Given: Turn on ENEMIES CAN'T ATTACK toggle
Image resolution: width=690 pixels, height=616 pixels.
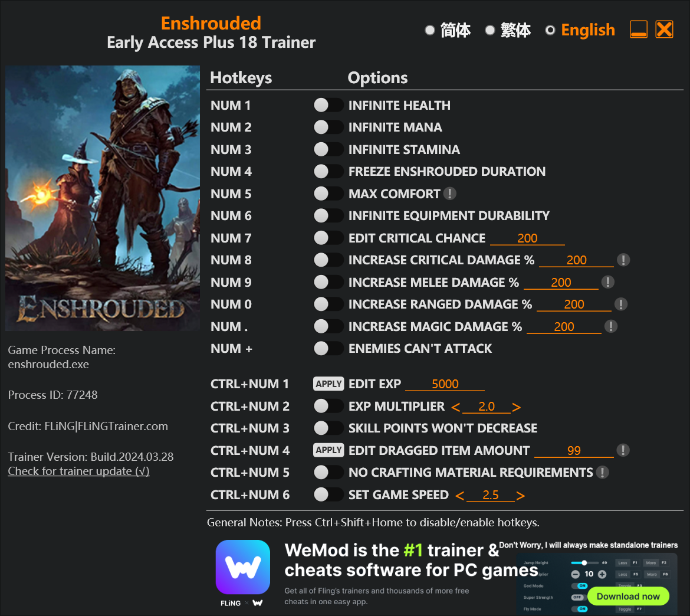Looking at the screenshot, I should [328, 348].
